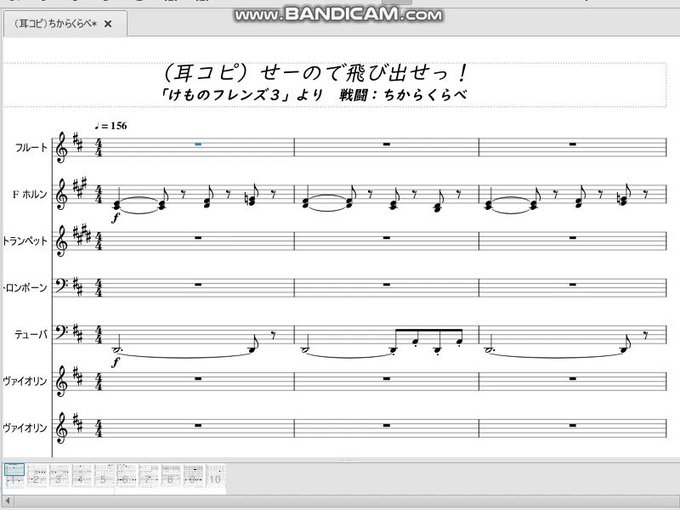The height and width of the screenshot is (510, 680).
Task: Select the key signature on the trumpet staff
Action: click(82, 237)
